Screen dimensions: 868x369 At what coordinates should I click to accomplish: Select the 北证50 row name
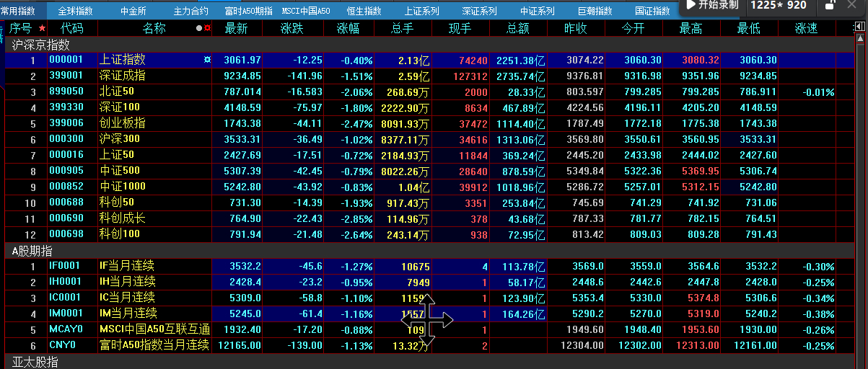[x=117, y=92]
